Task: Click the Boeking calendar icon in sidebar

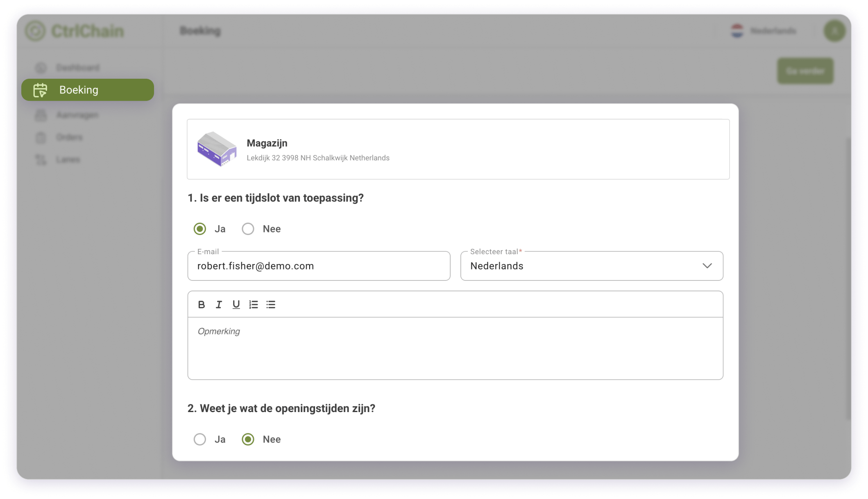Action: pyautogui.click(x=40, y=90)
